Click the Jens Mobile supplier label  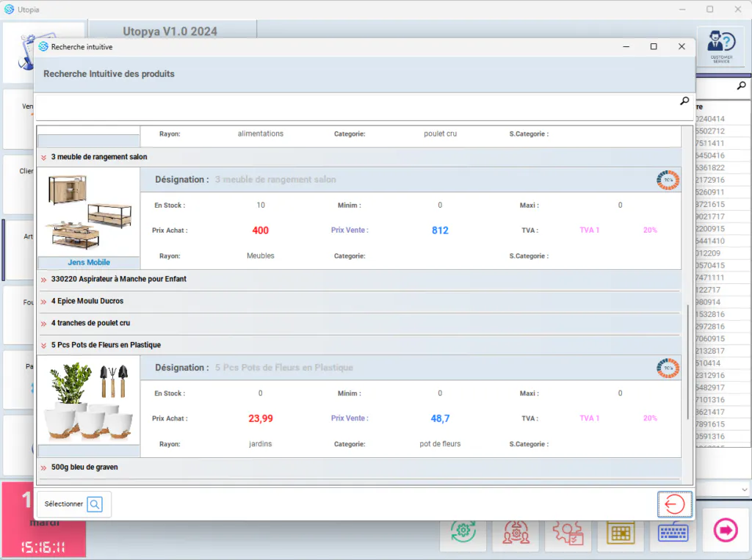tap(89, 262)
